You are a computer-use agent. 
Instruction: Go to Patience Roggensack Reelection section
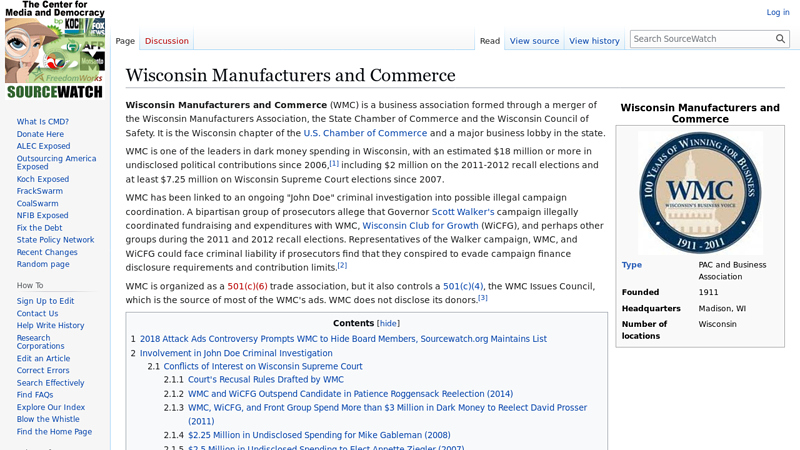click(x=351, y=394)
